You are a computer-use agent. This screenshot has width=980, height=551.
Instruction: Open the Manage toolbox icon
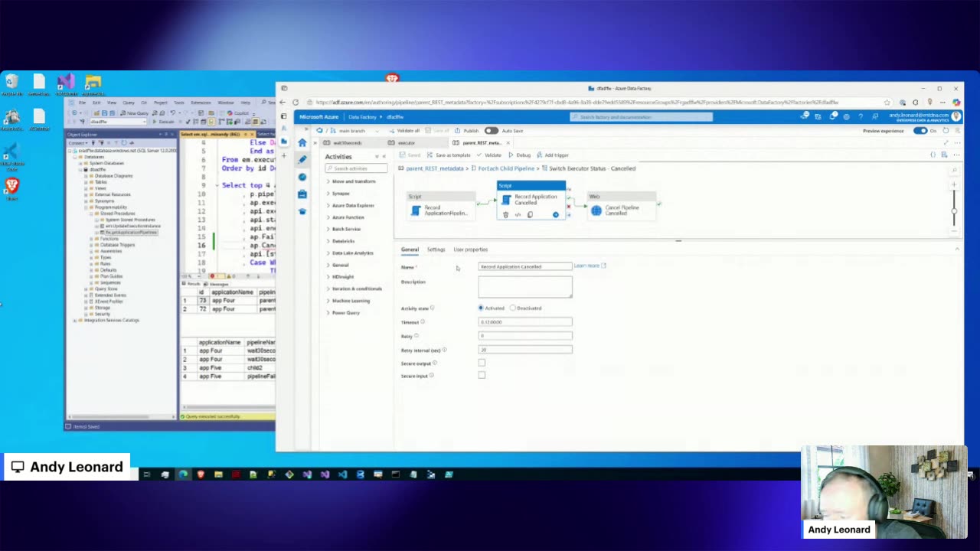tap(302, 194)
